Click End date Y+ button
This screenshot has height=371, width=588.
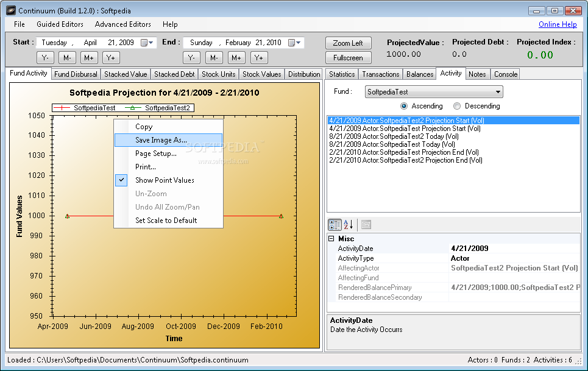[x=259, y=58]
